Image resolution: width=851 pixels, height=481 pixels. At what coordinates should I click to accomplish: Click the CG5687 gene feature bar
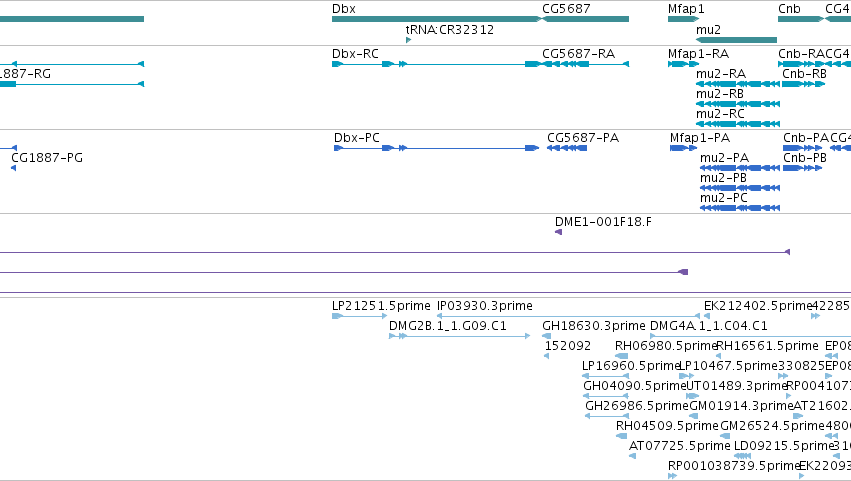click(586, 19)
